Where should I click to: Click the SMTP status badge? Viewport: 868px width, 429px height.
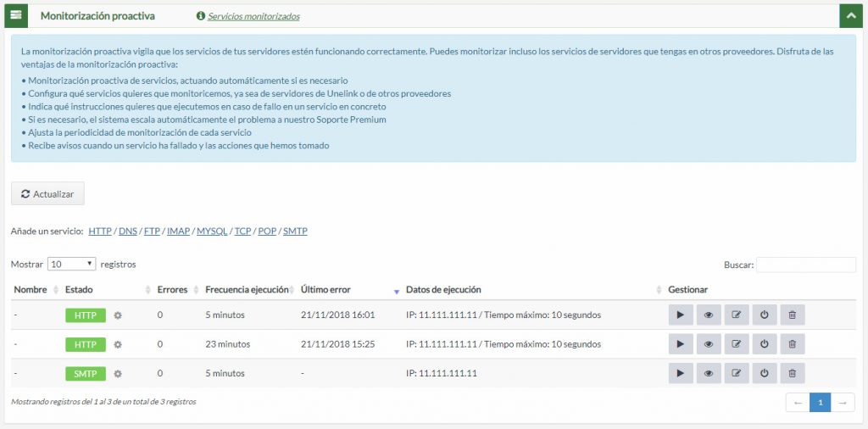click(86, 374)
